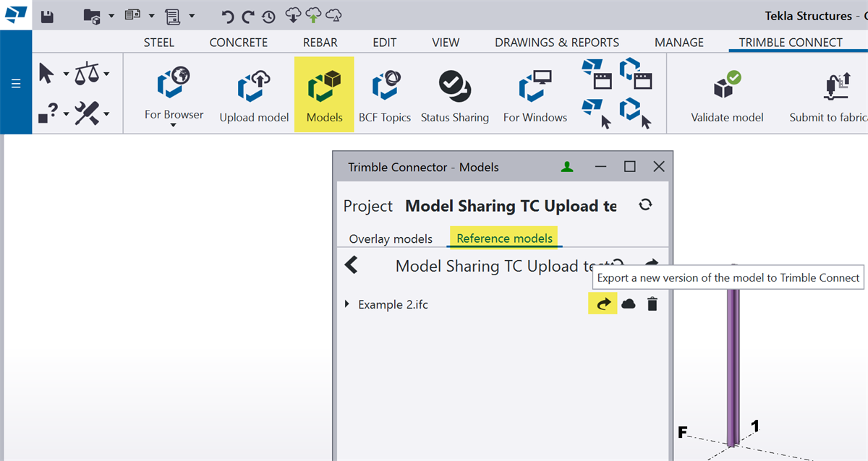The height and width of the screenshot is (461, 868).
Task: Open the VIEW ribbon tab
Action: tap(446, 43)
